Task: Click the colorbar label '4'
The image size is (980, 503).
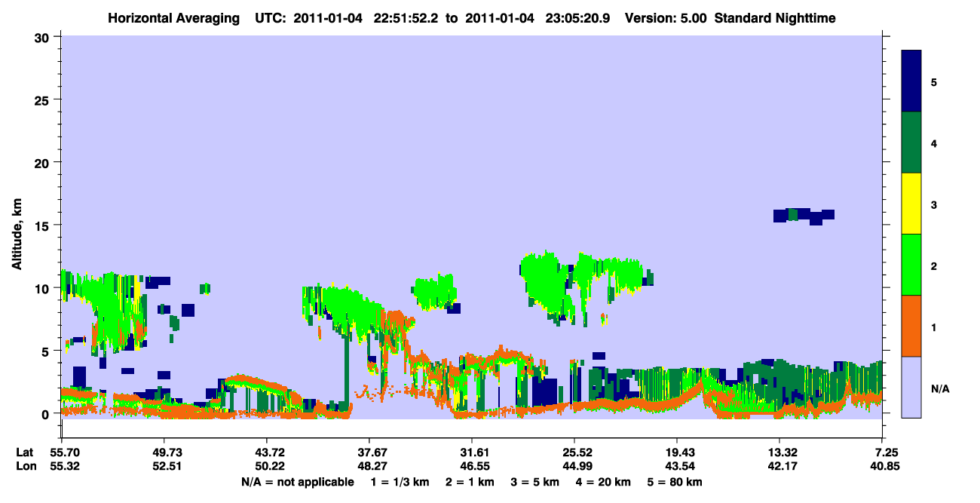Action: (933, 143)
